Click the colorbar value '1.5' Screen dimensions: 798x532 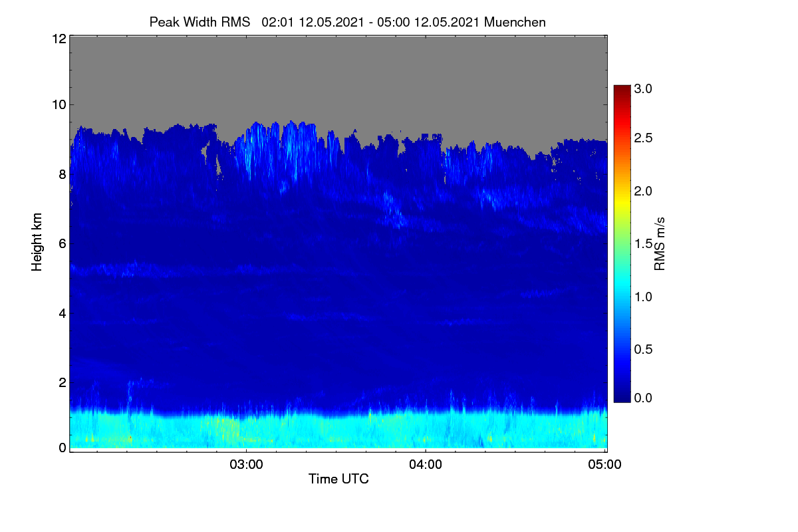pyautogui.click(x=643, y=244)
